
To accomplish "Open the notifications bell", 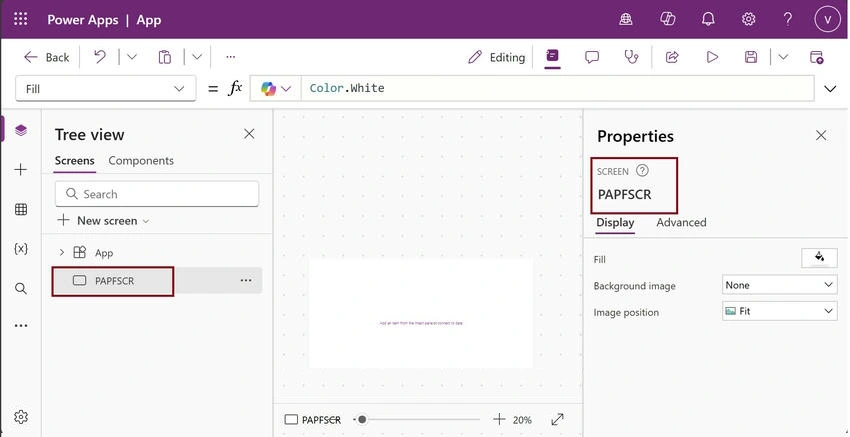I will click(x=708, y=20).
